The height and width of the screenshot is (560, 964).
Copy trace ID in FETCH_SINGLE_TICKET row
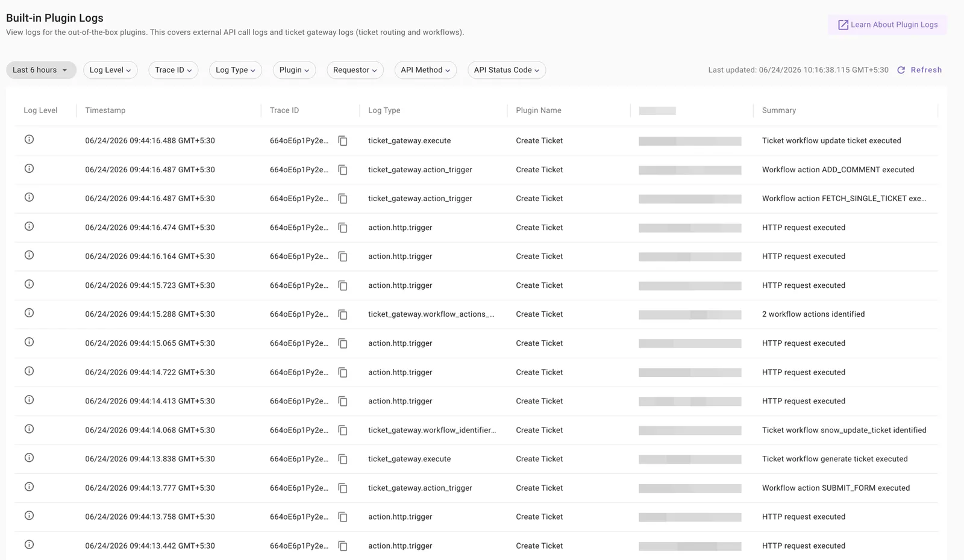click(x=343, y=199)
